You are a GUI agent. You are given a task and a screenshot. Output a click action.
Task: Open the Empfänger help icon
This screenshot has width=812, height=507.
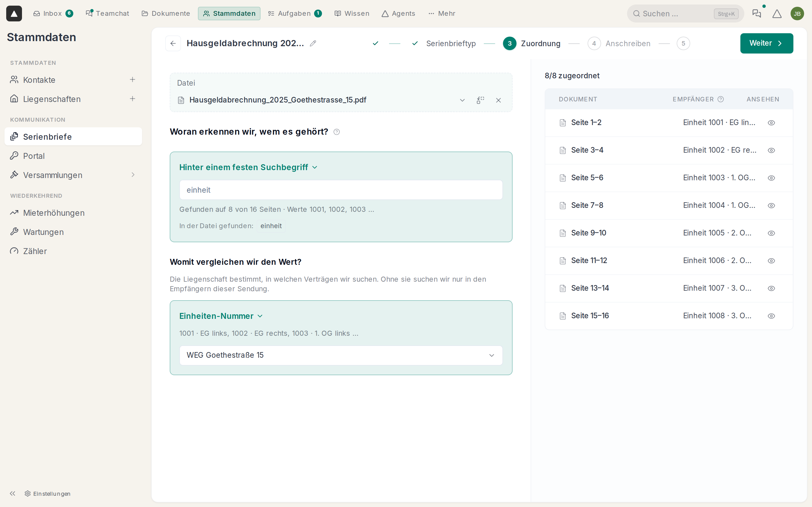tap(720, 99)
